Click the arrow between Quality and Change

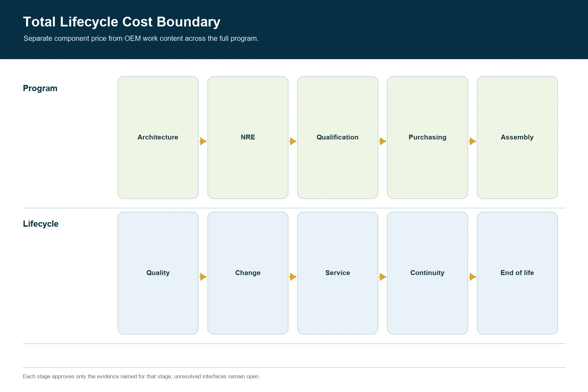tap(203, 277)
